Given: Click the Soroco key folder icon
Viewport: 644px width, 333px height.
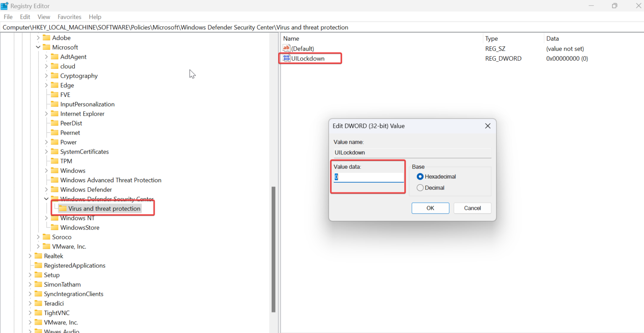Looking at the screenshot, I should point(47,237).
